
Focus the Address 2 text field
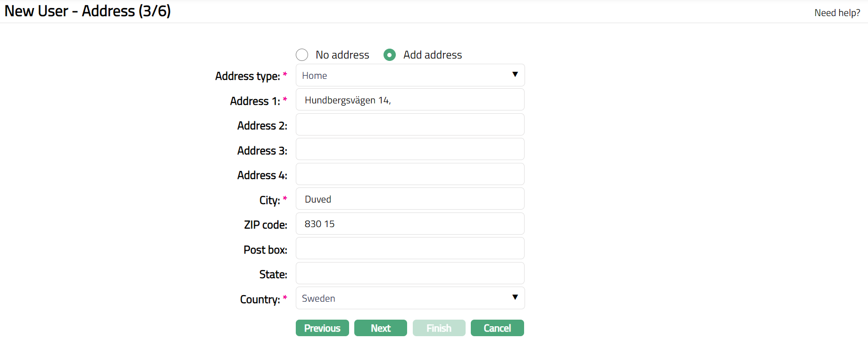[409, 125]
